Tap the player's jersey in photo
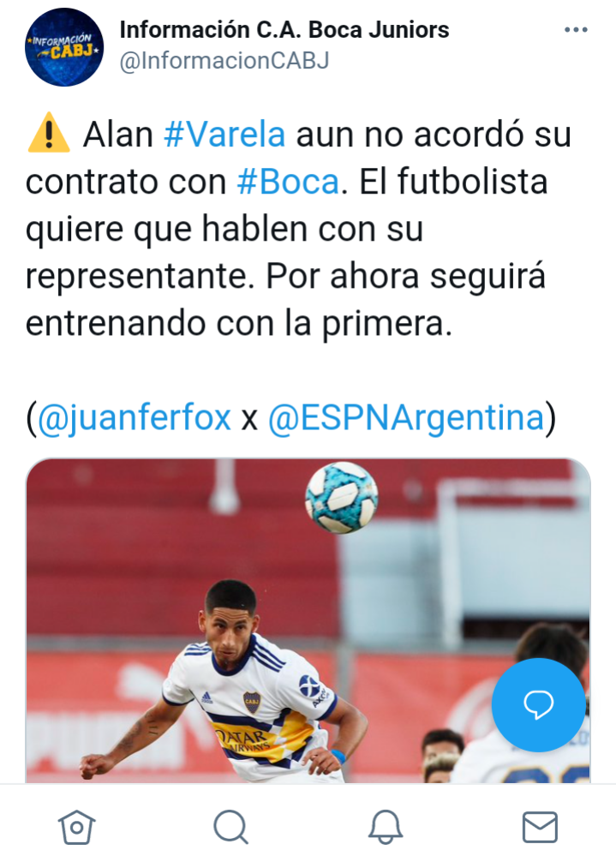Image resolution: width=616 pixels, height=868 pixels. pyautogui.click(x=255, y=714)
